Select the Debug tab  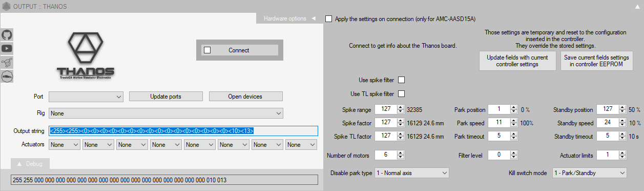30,164
